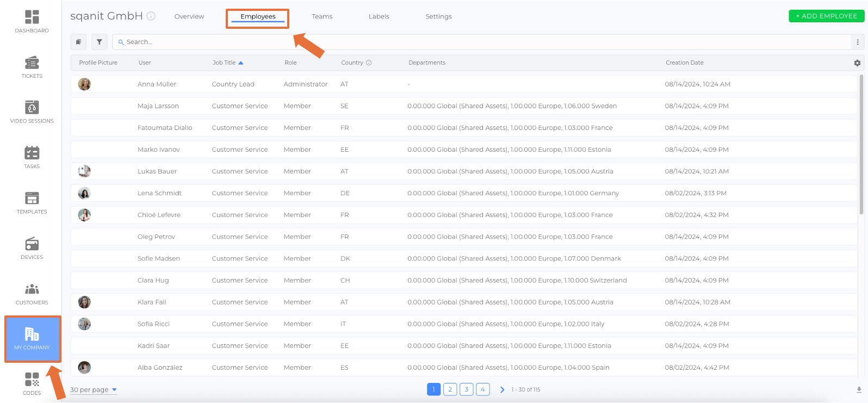The image size is (868, 403).
Task: Switch to the Teams tab
Action: [x=322, y=16]
